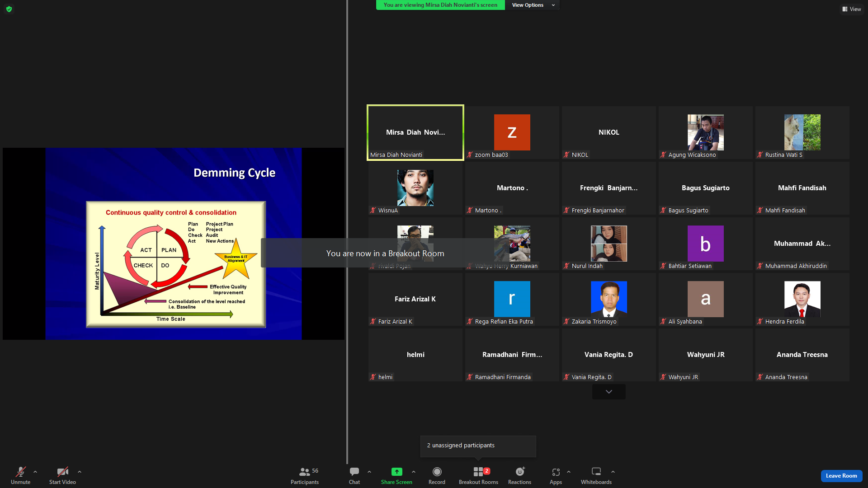The image size is (868, 488).
Task: Select Mahfi Fandisah's tile
Action: pos(802,188)
